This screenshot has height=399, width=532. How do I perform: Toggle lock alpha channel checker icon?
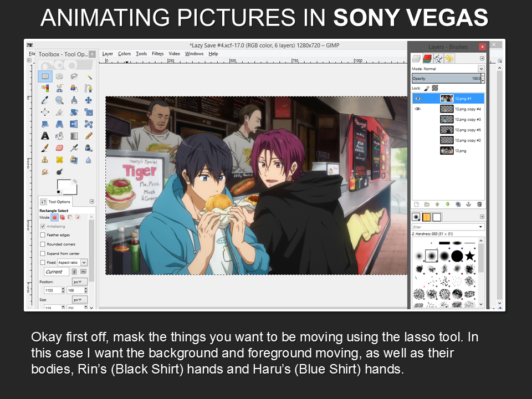point(435,88)
